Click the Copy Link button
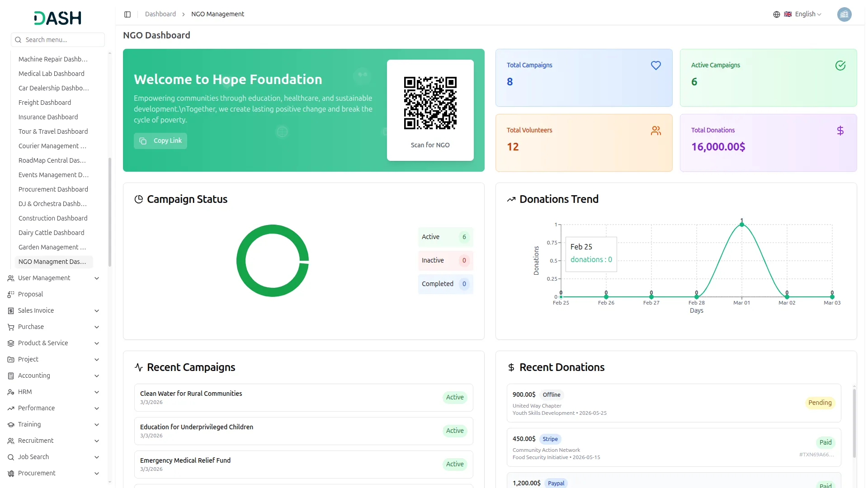This screenshot has height=488, width=868. pos(160,141)
